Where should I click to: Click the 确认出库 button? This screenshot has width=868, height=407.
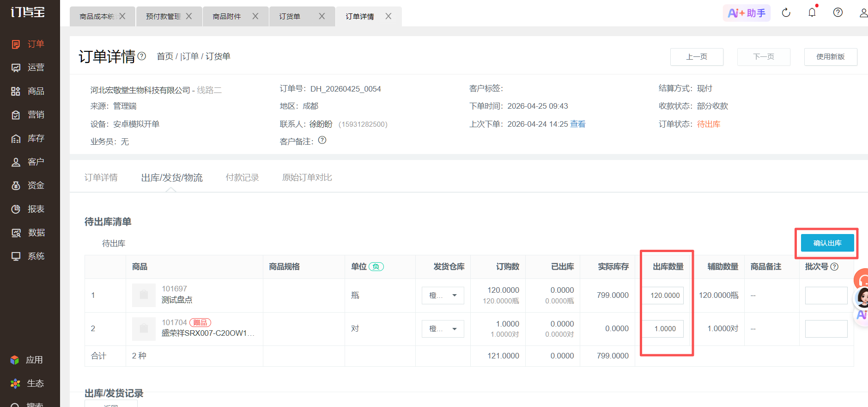click(x=827, y=243)
